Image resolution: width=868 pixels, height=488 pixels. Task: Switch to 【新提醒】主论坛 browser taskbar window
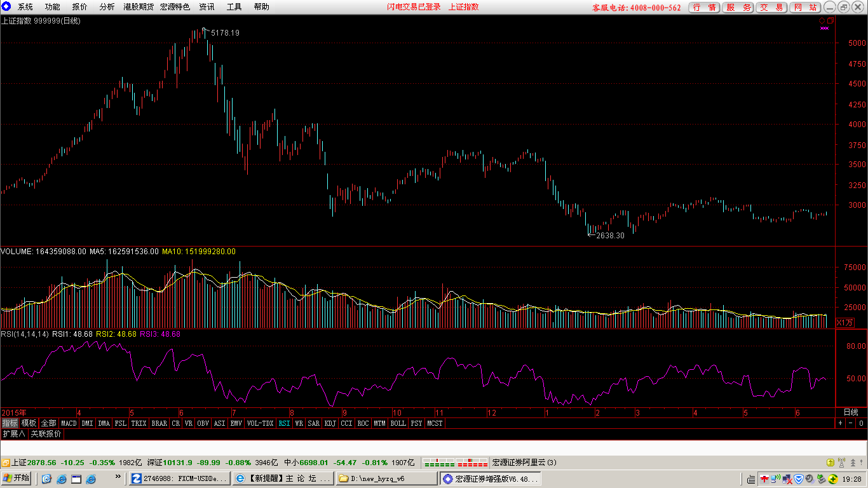tap(283, 478)
